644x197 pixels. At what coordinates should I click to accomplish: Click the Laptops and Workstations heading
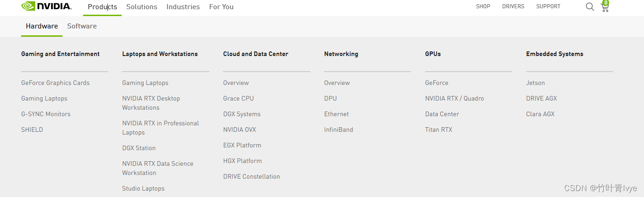coord(160,54)
